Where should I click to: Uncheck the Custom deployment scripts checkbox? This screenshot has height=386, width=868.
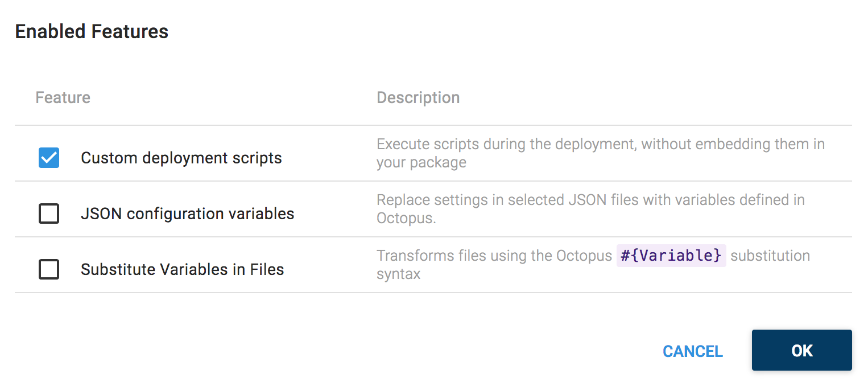point(48,158)
